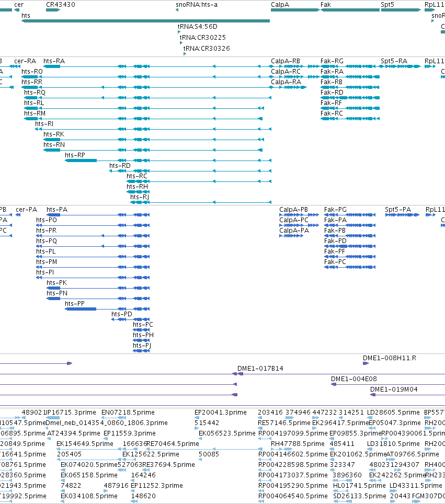Select the Fak-PG protein label
Image resolution: width=445 pixels, height=504 pixels.
click(x=335, y=210)
